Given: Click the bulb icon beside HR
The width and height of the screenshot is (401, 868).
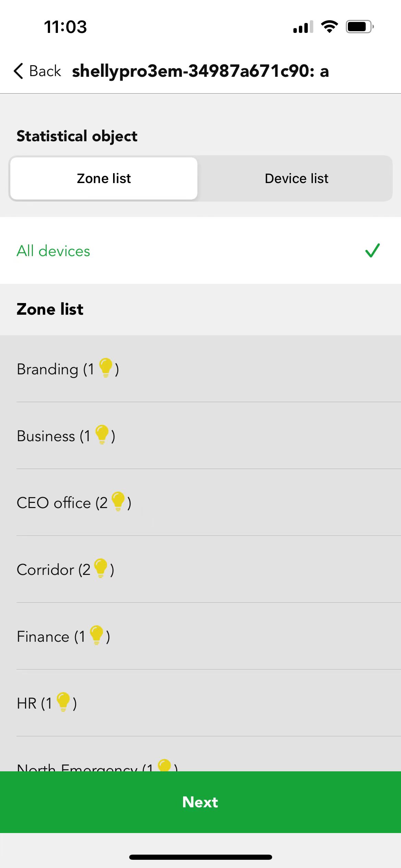Looking at the screenshot, I should coord(63,702).
